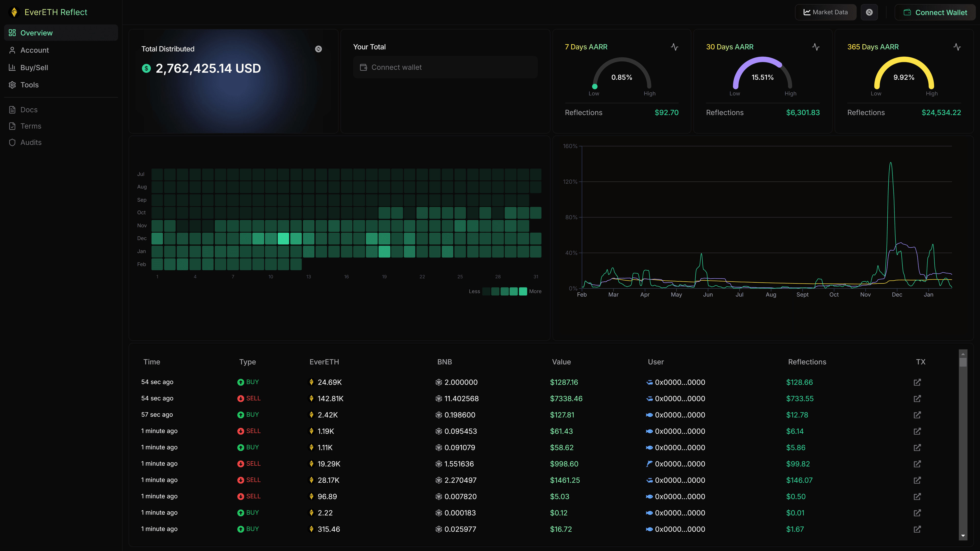The height and width of the screenshot is (551, 980).
Task: Click the 315.46 EverETH amount
Action: 329,529
